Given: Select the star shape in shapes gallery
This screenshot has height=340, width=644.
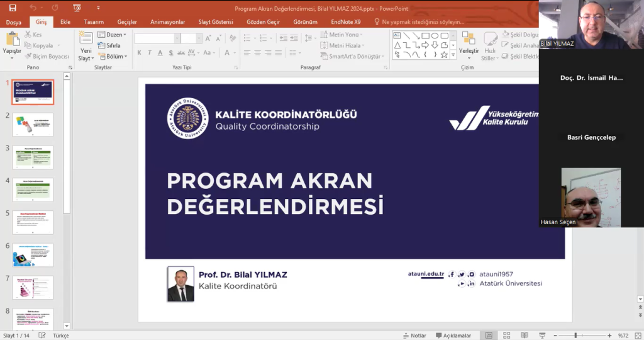Looking at the screenshot, I should pos(444,55).
